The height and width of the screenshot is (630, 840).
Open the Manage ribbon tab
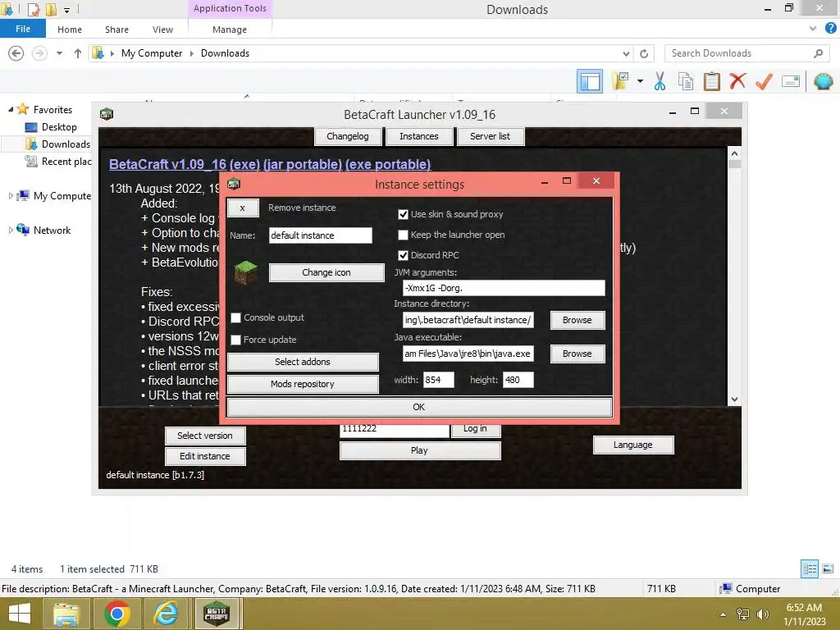[x=230, y=30]
